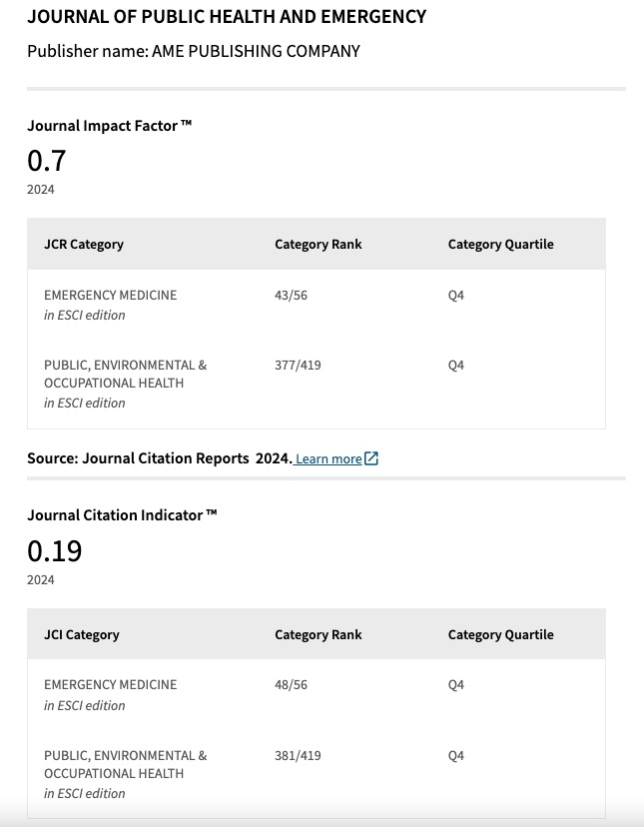Click the 43/56 category rank
644x827 pixels.
291,296
